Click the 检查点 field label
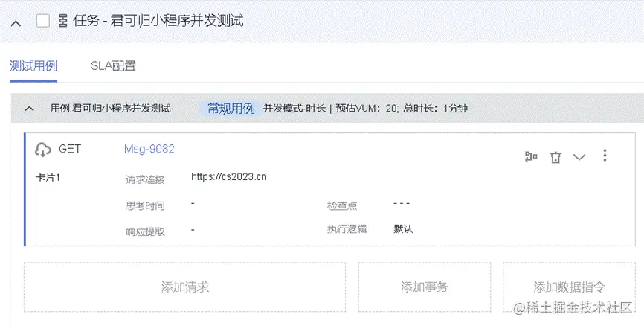644x326 pixels. click(342, 205)
